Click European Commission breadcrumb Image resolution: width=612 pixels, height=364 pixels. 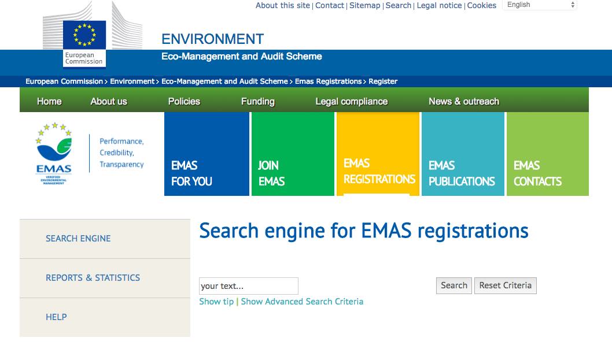click(64, 81)
